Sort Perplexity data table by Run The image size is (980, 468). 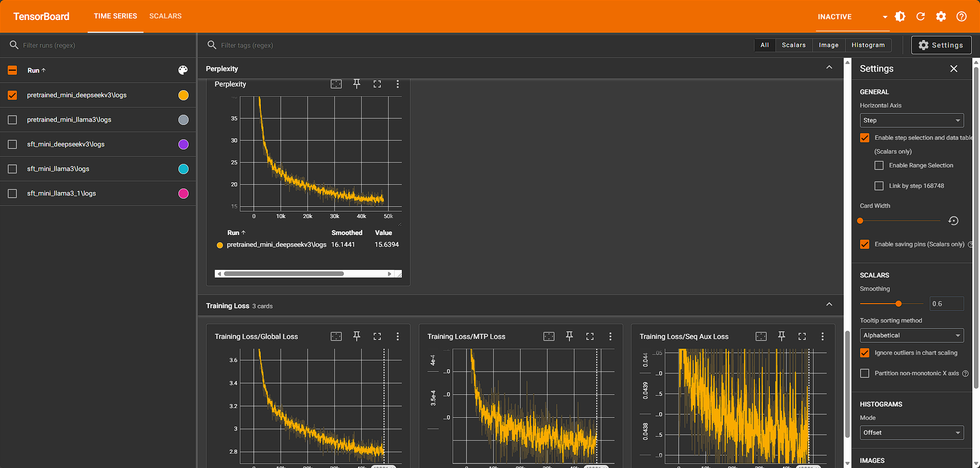point(236,232)
